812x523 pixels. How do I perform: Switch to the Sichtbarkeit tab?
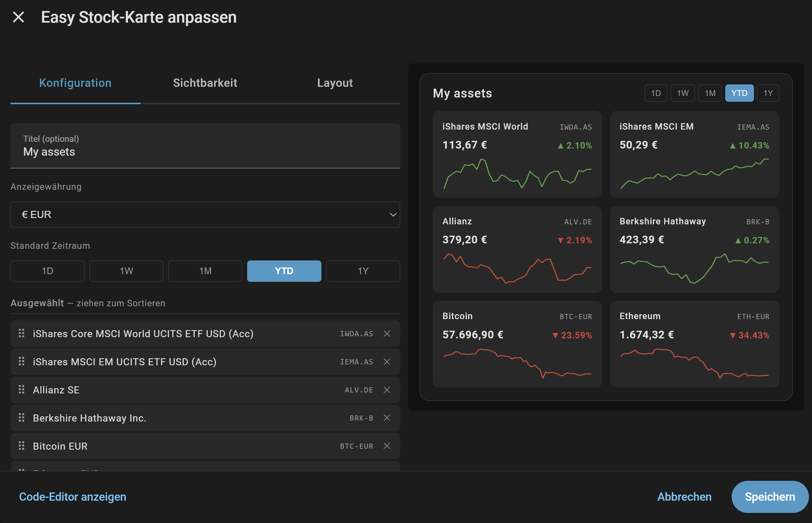205,83
